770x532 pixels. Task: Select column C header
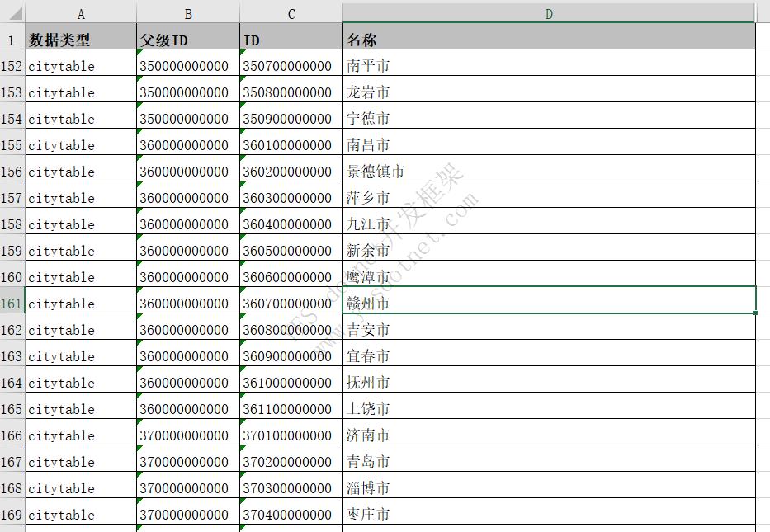click(x=291, y=12)
